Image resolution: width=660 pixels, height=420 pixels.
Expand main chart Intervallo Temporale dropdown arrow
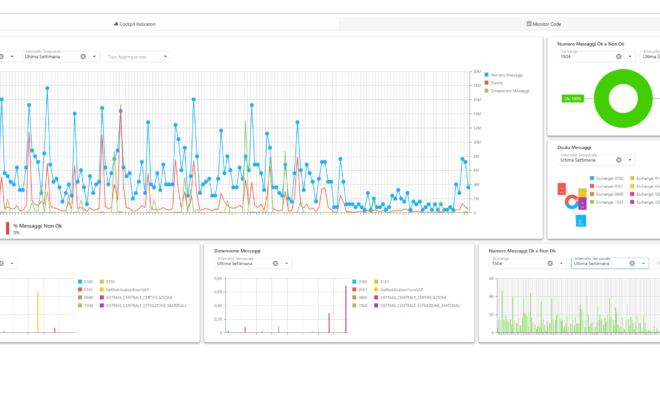[x=94, y=56]
